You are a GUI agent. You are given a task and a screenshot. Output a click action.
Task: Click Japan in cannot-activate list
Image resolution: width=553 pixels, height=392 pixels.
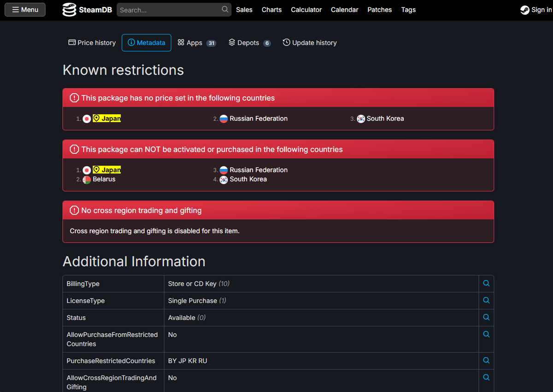click(107, 170)
